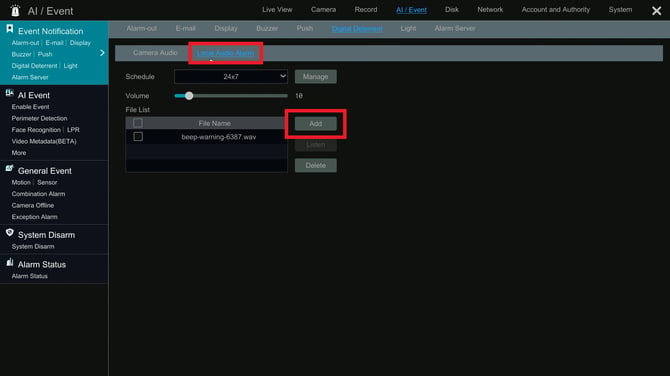Click the General Event section icon

(x=9, y=168)
